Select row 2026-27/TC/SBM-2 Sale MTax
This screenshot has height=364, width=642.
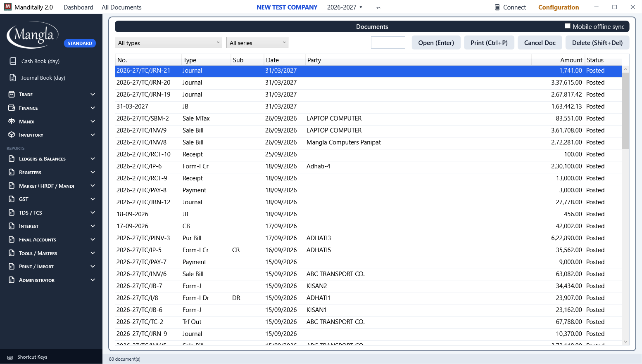(x=369, y=118)
